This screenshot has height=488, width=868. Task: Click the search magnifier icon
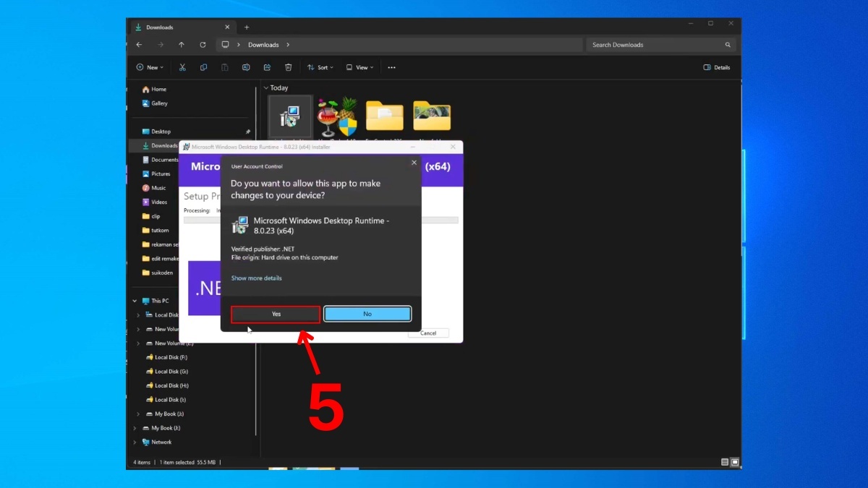728,45
